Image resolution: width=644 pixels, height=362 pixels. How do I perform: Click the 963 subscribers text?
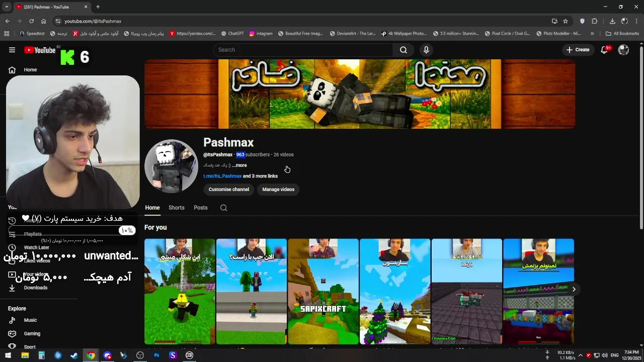253,155
